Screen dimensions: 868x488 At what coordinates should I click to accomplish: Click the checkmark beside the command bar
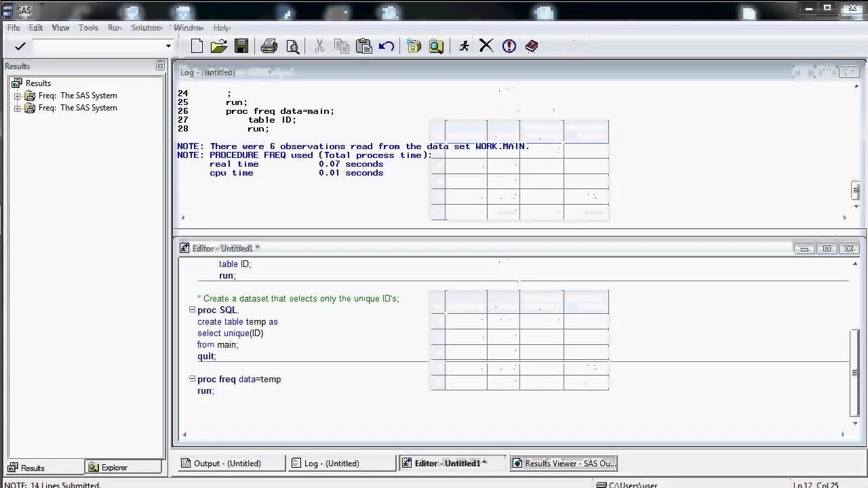[x=19, y=45]
